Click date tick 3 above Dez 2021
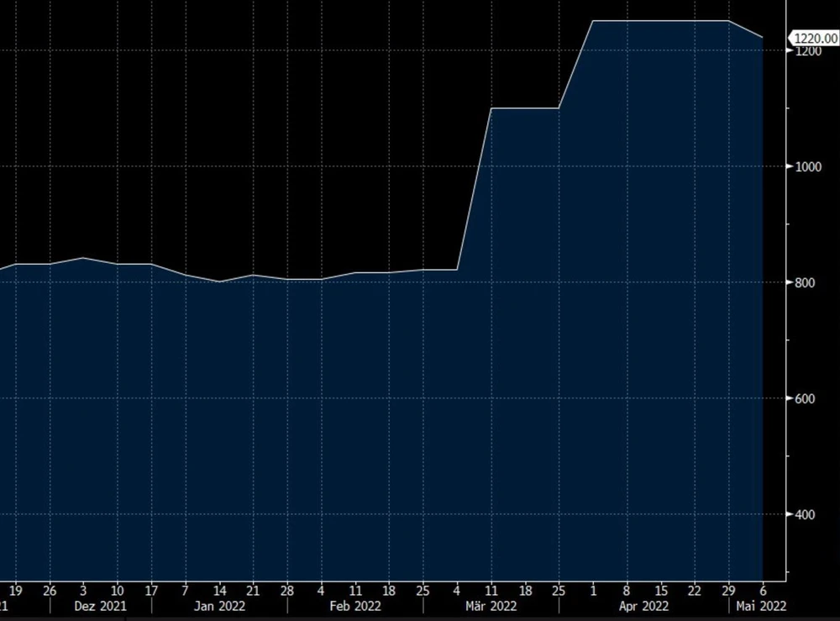This screenshot has height=621, width=840. pos(83,588)
